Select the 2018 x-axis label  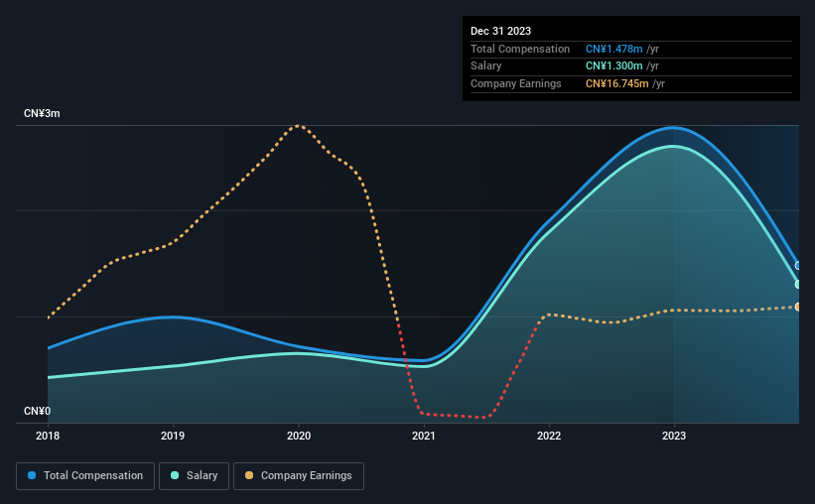[48, 436]
